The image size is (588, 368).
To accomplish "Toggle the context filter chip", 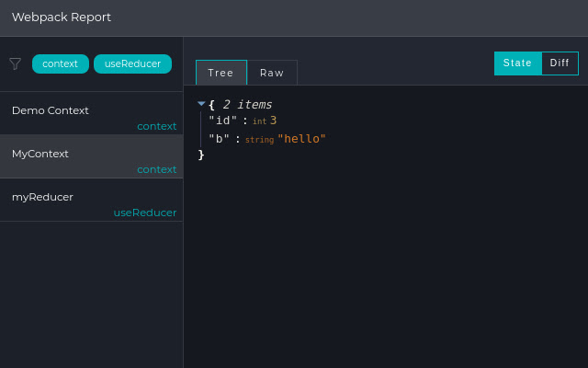I will click(x=61, y=63).
